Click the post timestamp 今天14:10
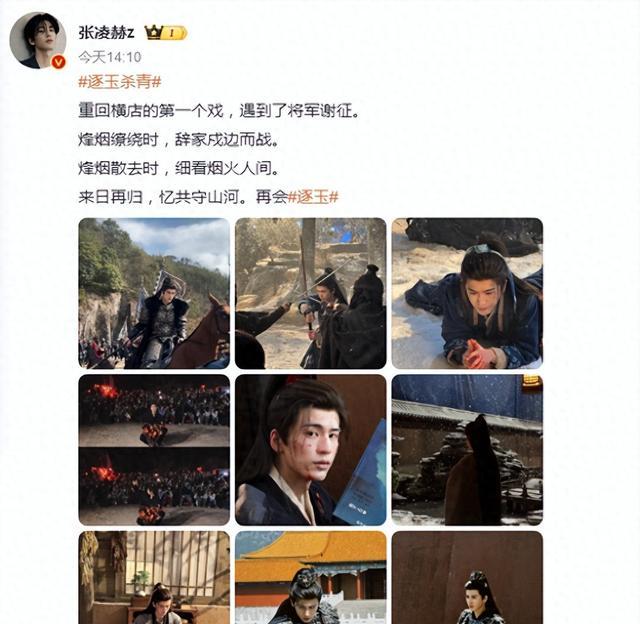Image resolution: width=640 pixels, height=624 pixels. coord(110,57)
